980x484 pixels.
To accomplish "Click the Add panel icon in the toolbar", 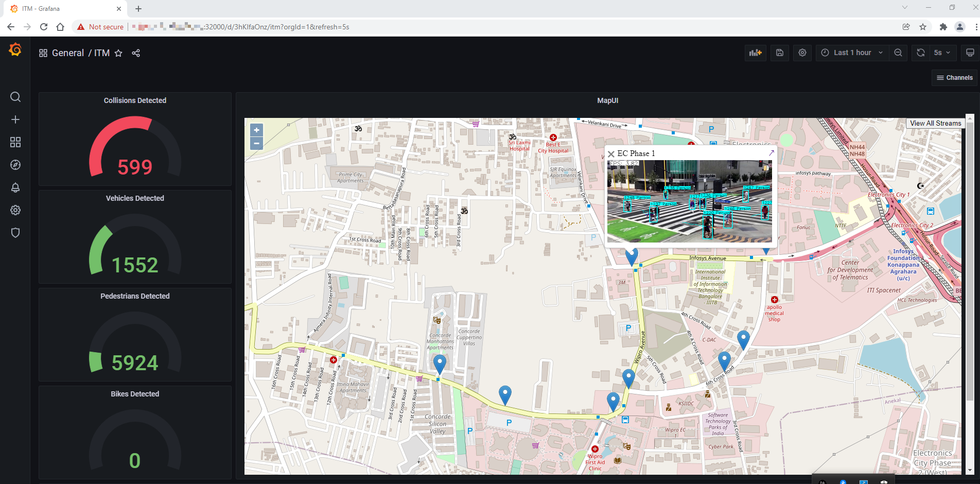I will pyautogui.click(x=755, y=53).
